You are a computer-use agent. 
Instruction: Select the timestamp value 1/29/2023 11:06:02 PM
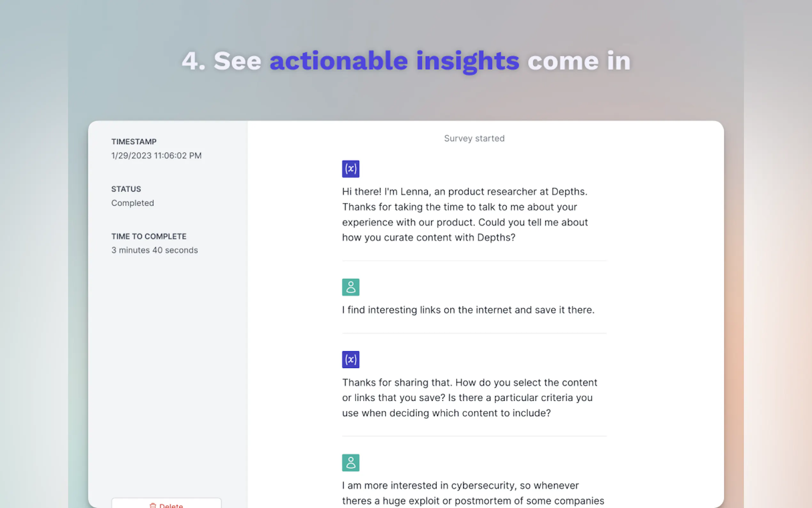coord(156,155)
